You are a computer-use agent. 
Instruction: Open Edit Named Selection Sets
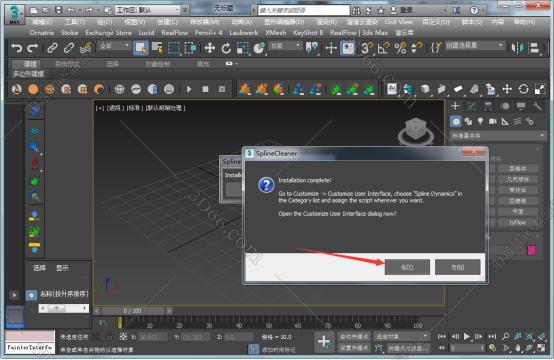[436, 48]
